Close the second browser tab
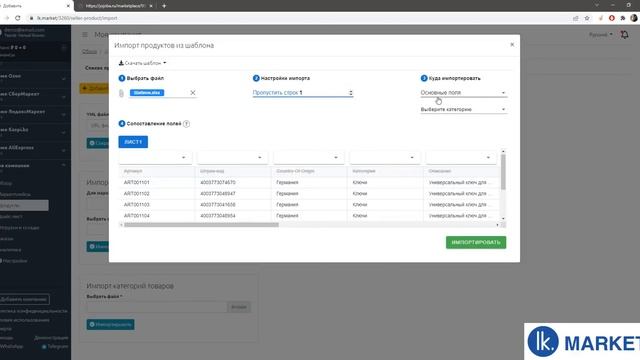Screen dimensions: 640x360 tap(151, 6)
